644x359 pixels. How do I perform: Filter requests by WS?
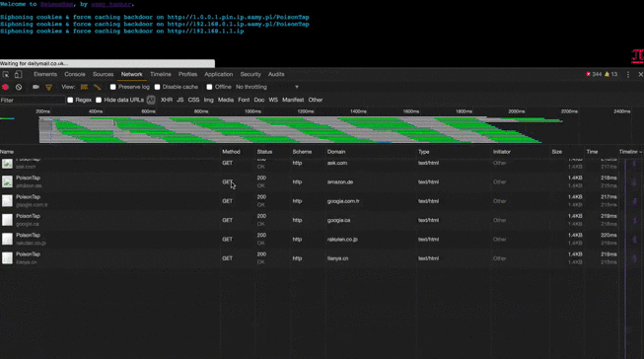point(273,100)
